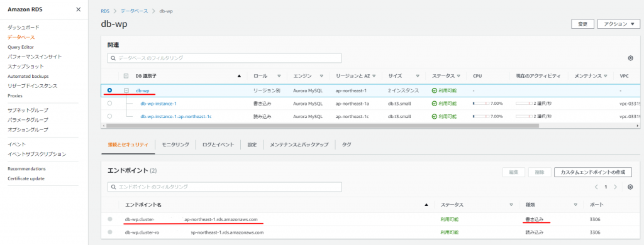This screenshot has height=245, width=644.
Task: Switch to the ログとイベント tab
Action: (218, 144)
